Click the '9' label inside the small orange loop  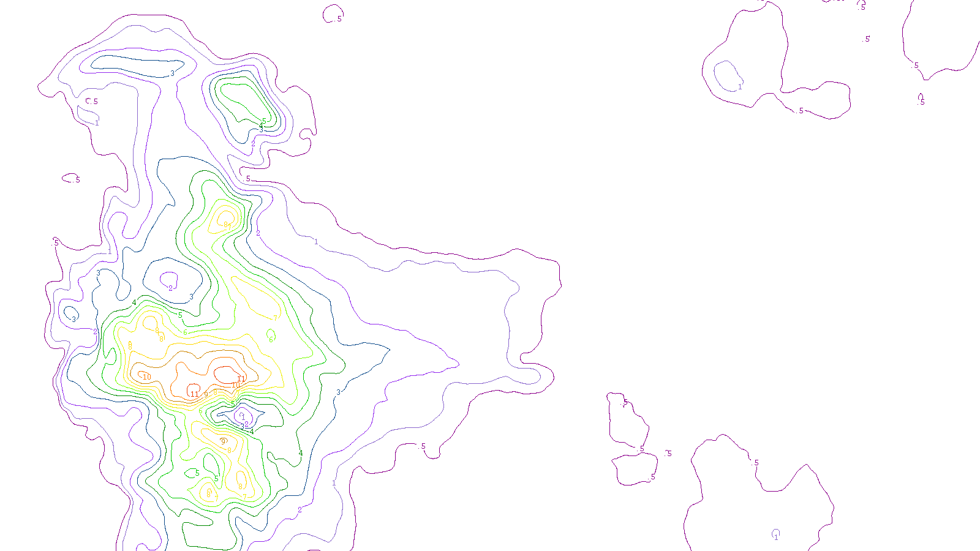[224, 441]
